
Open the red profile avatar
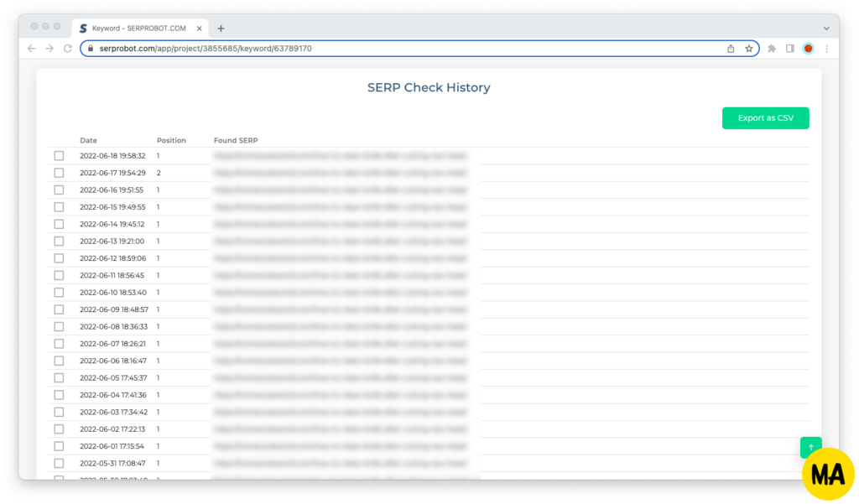coord(808,49)
